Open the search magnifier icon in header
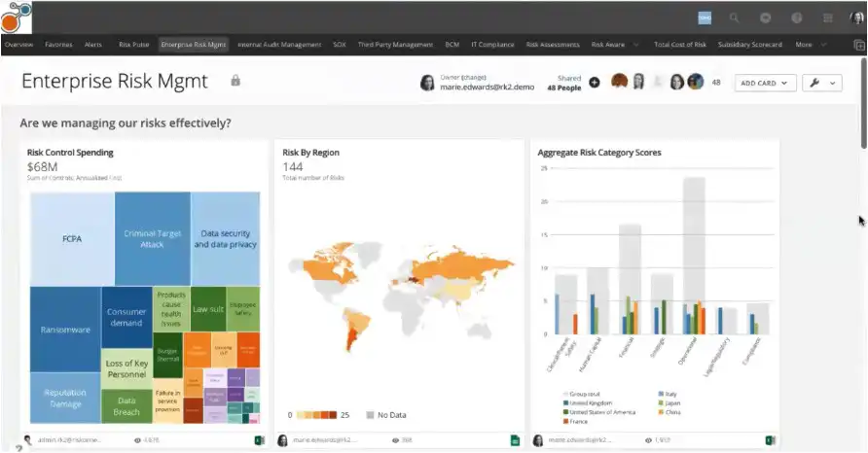The image size is (868, 453). click(734, 18)
